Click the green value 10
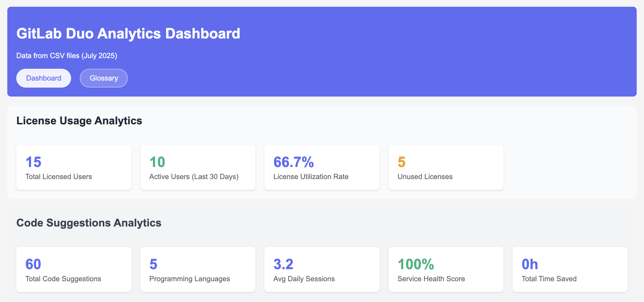This screenshot has width=644, height=302. [x=157, y=162]
